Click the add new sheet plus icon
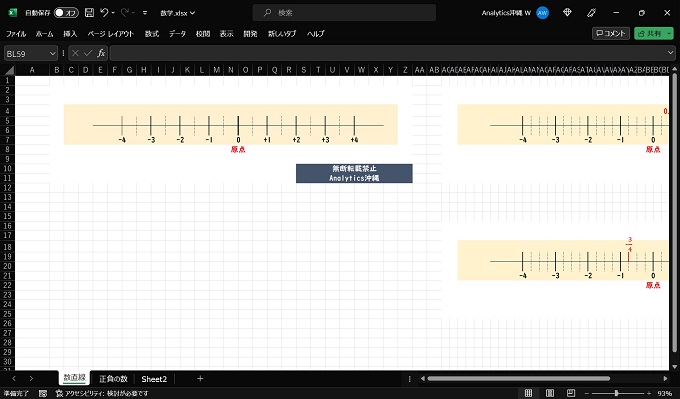 (x=200, y=379)
